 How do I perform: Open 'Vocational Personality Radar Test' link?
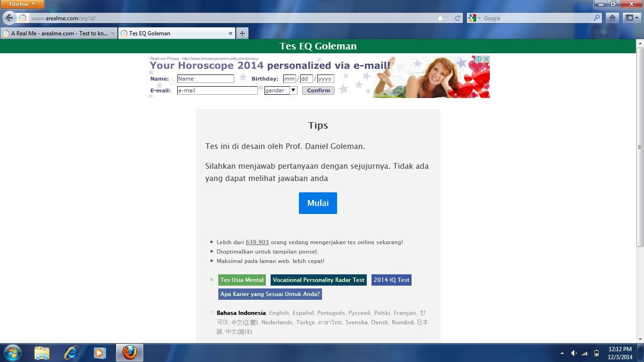319,280
